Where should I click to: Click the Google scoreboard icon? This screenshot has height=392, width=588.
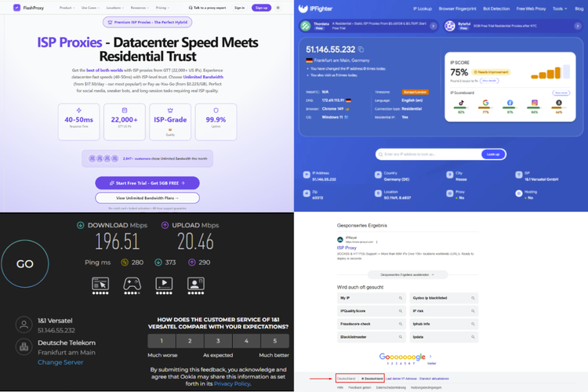tap(485, 103)
